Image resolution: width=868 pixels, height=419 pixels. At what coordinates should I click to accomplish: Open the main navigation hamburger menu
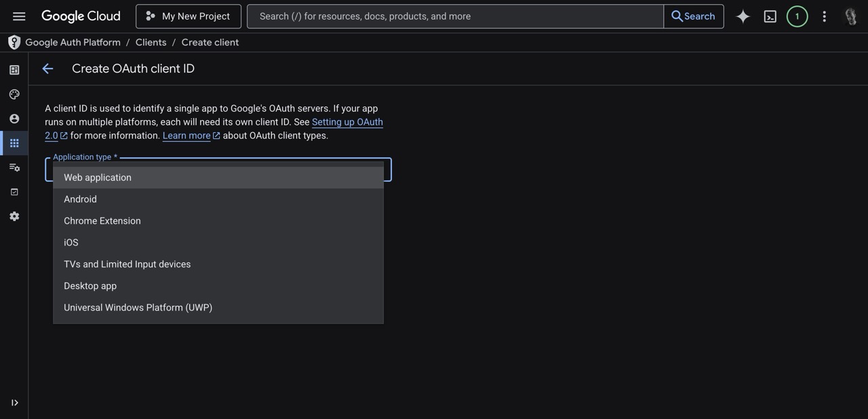click(x=18, y=16)
